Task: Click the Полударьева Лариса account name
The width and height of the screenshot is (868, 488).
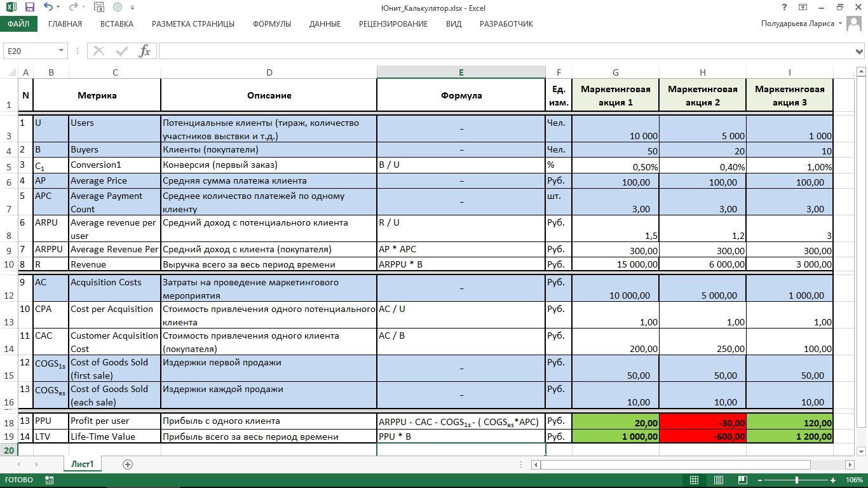Action: (x=798, y=24)
